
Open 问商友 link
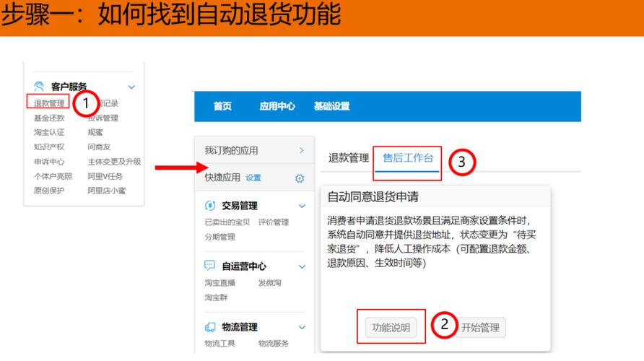99,147
